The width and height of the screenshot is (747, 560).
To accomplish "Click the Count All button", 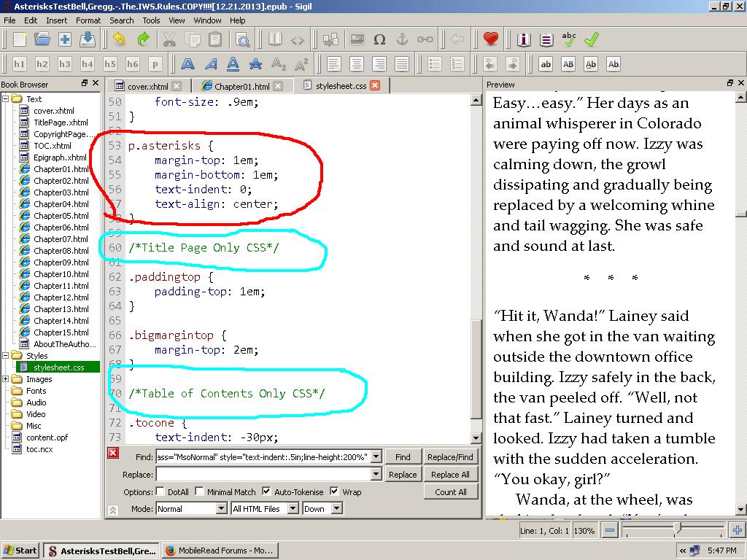I will click(450, 492).
